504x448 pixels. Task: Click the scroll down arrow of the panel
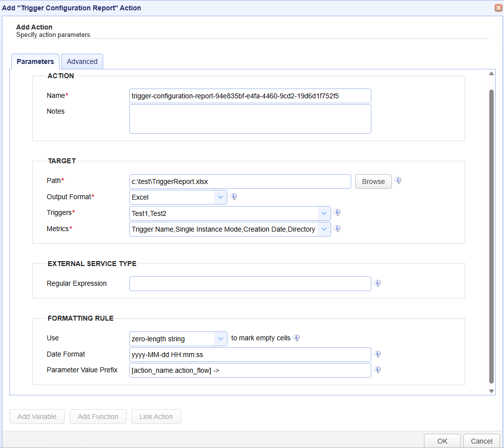(x=491, y=391)
